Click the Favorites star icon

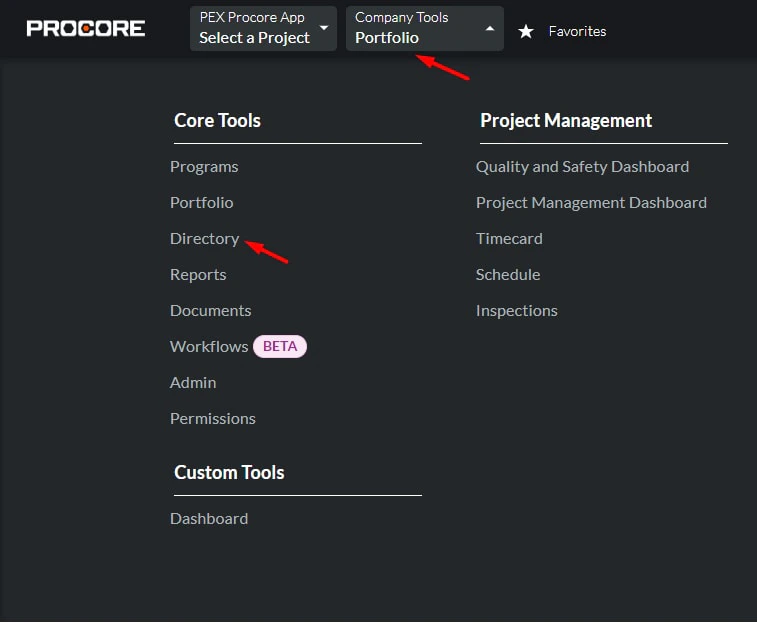pos(526,31)
